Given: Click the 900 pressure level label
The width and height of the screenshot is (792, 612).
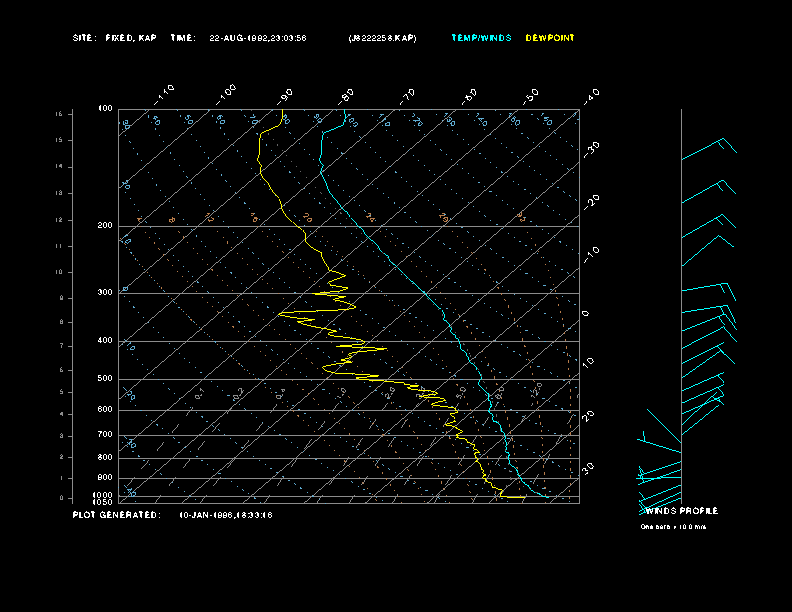Looking at the screenshot, I should click(105, 478).
